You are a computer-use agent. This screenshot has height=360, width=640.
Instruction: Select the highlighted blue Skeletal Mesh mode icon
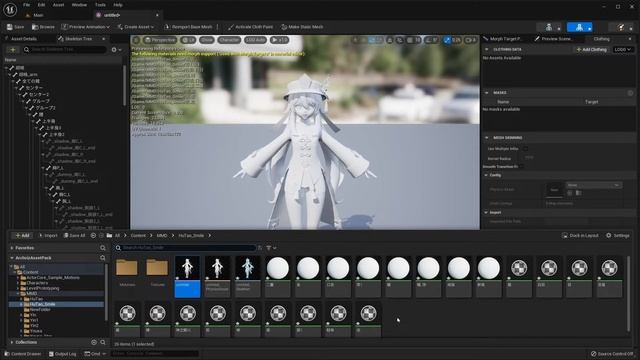coord(579,27)
